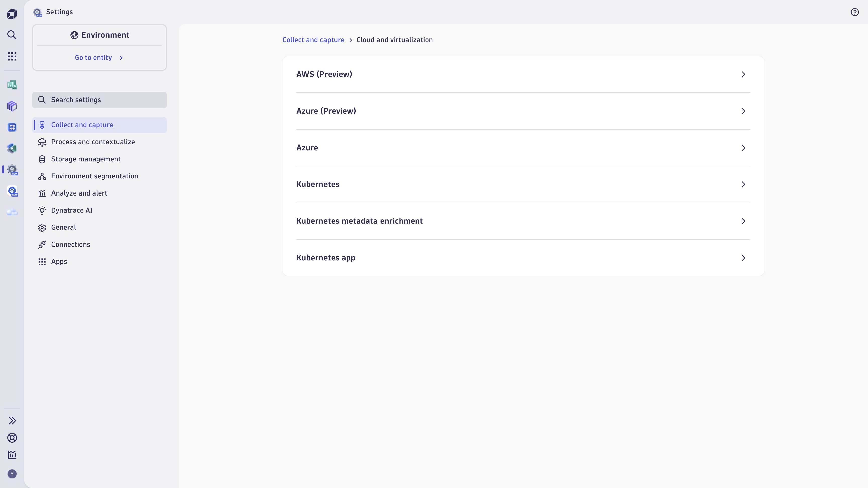Open the support lifebuoy icon

click(12, 438)
